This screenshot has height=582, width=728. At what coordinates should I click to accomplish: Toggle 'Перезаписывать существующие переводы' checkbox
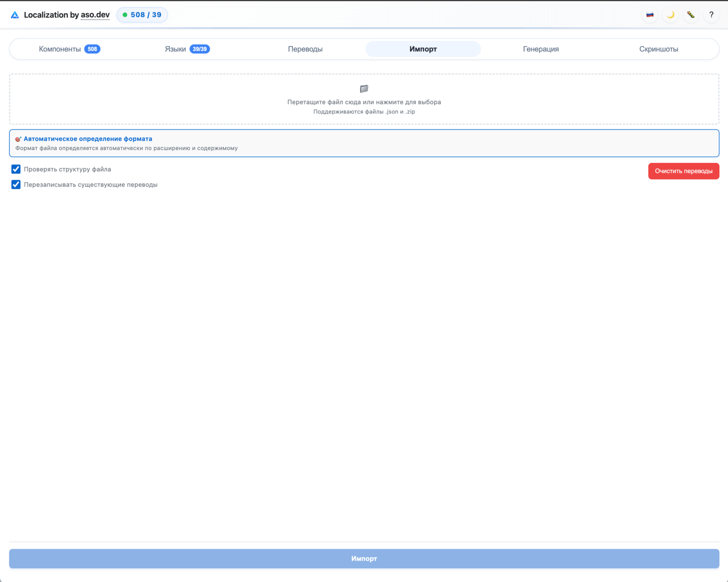[16, 185]
